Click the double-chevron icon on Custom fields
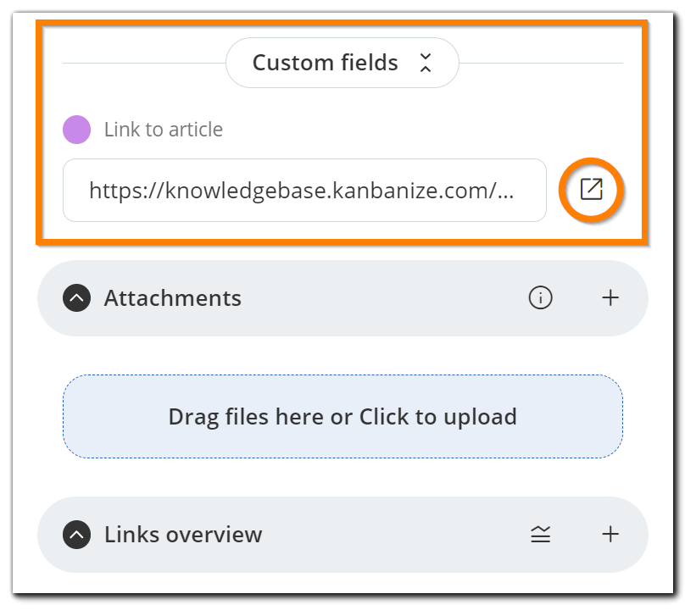This screenshot has width=696, height=616. [x=426, y=62]
